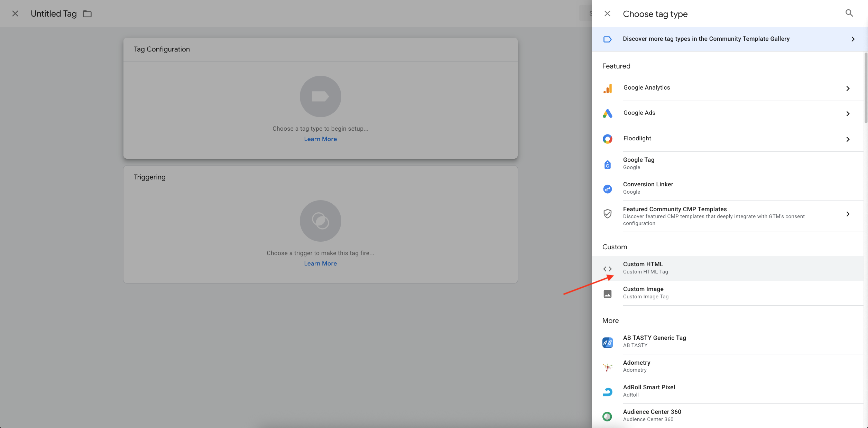Image resolution: width=868 pixels, height=428 pixels.
Task: Click the folder icon next to Untitled Tag
Action: [x=87, y=14]
